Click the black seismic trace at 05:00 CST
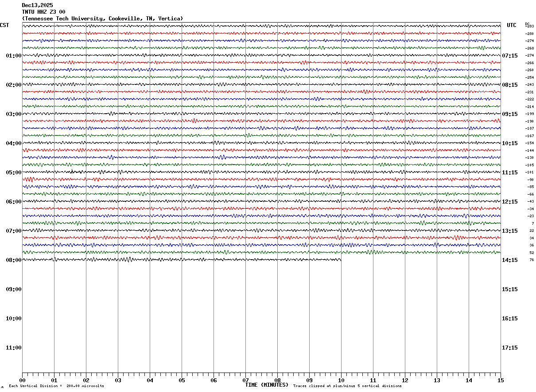Viewport: 536px width, 392px height. [x=261, y=172]
